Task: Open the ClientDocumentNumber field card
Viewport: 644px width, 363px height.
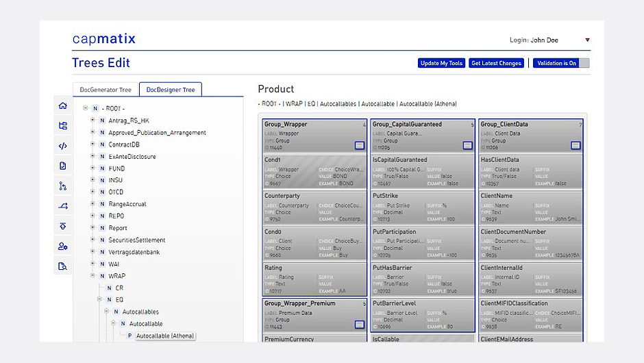Action: (531, 243)
